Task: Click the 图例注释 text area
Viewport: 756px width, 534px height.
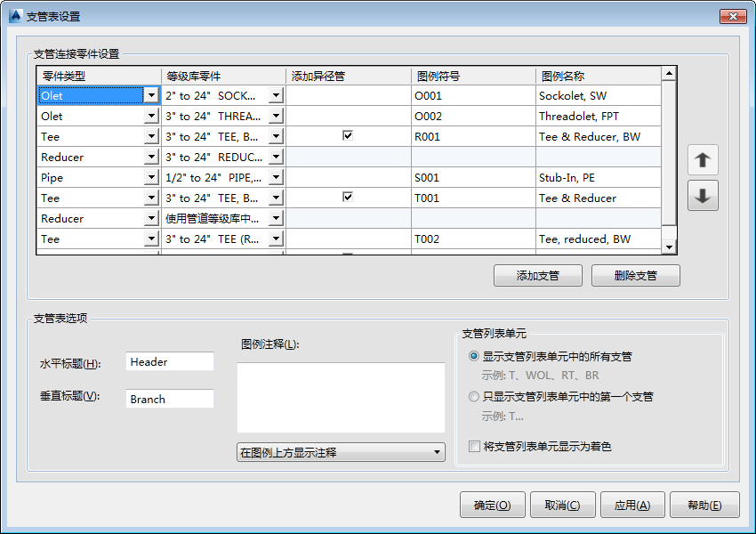Action: tap(341, 398)
